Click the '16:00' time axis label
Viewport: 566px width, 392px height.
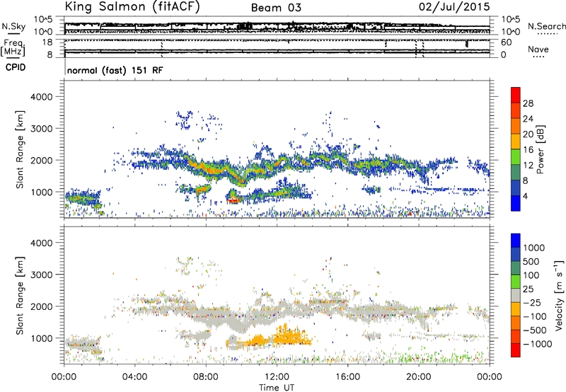pyautogui.click(x=347, y=377)
